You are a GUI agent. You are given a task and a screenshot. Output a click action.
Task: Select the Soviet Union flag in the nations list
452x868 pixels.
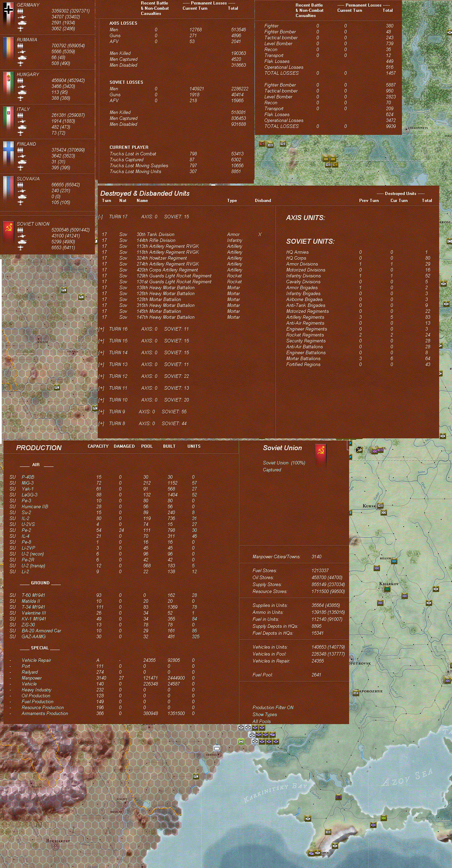tap(8, 232)
